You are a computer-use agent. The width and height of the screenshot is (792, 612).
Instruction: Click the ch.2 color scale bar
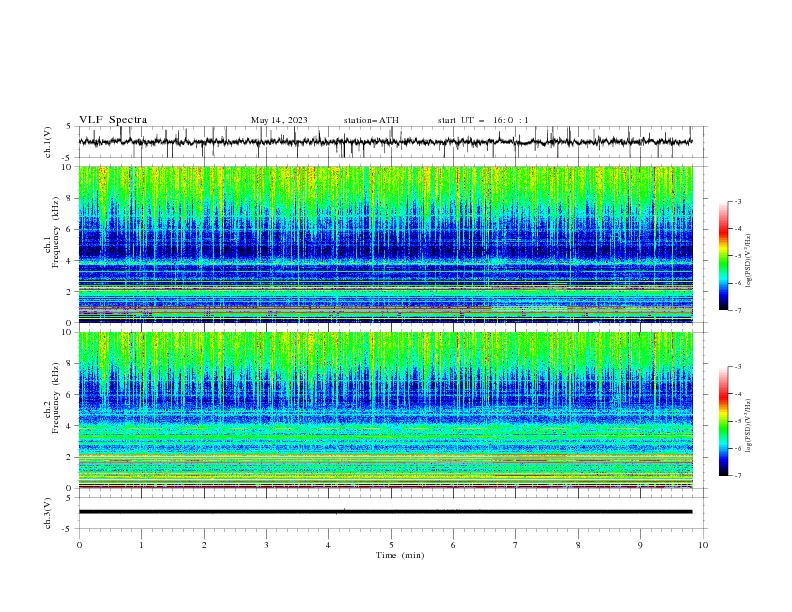[x=723, y=421]
